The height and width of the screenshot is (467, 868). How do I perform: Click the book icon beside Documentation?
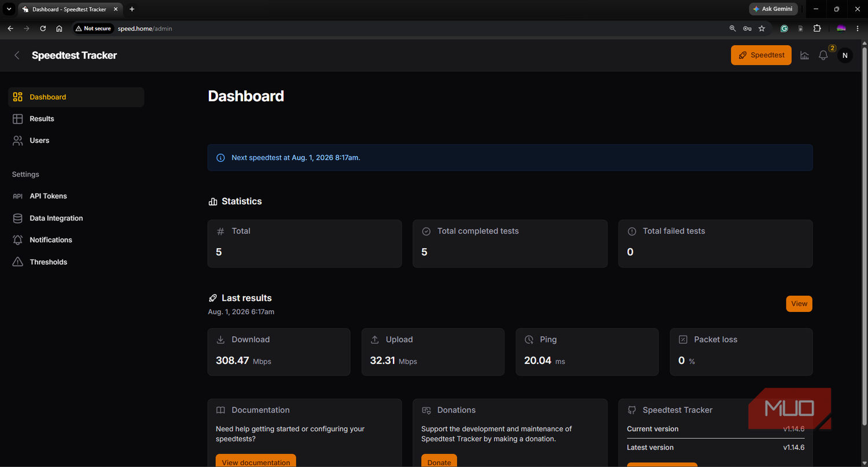pos(220,410)
